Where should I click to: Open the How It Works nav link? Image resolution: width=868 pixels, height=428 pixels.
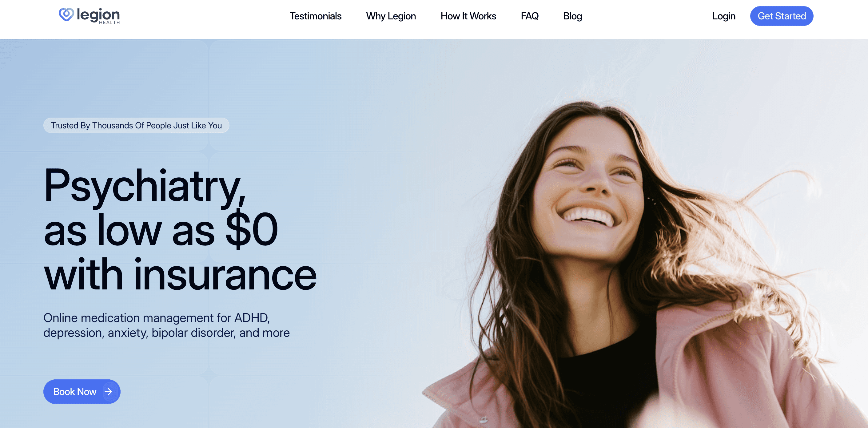[468, 16]
